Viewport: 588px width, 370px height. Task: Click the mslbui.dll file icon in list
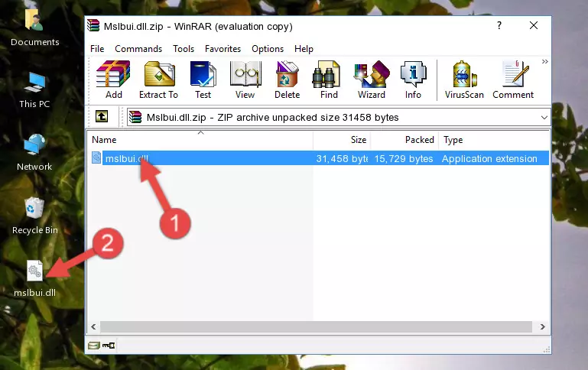(96, 157)
